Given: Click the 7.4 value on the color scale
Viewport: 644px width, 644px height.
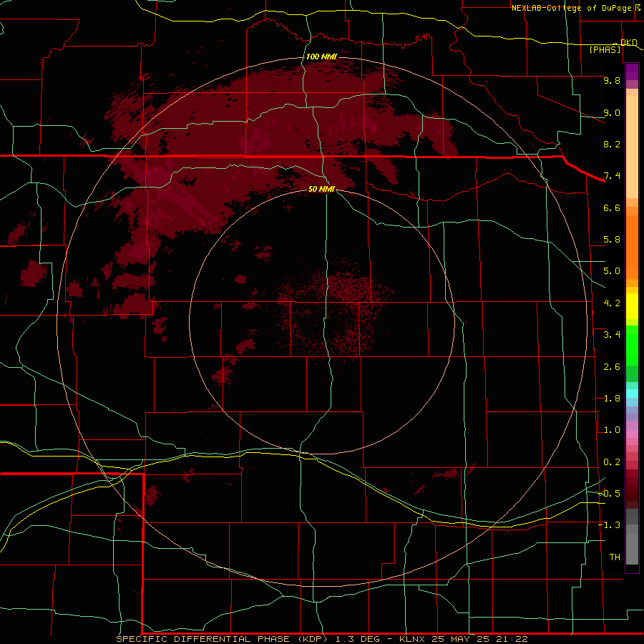Looking at the screenshot, I should (612, 176).
